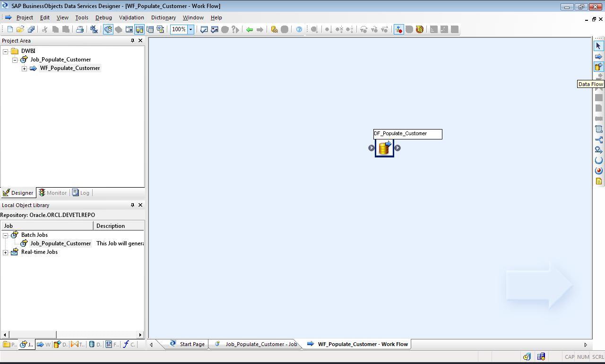The image size is (605, 364).
Task: Select Job_Populate_Customer in Project Area tree
Action: click(60, 60)
